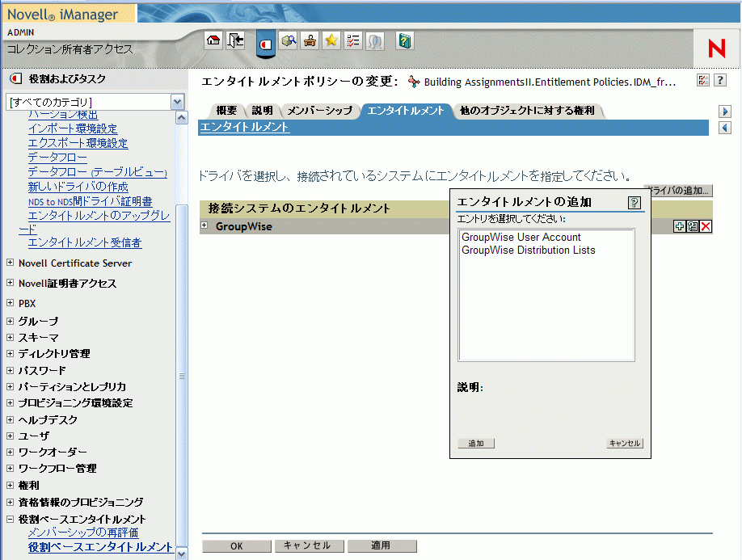This screenshot has height=560, width=742.
Task: Open help icon in Add Entitlement dialog
Action: pyautogui.click(x=634, y=203)
